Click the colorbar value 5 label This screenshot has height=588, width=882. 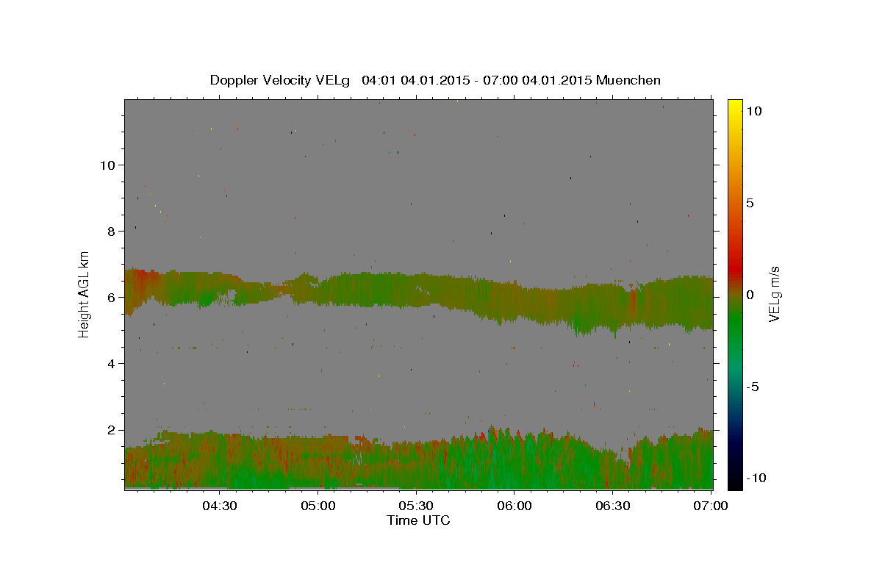pyautogui.click(x=750, y=203)
